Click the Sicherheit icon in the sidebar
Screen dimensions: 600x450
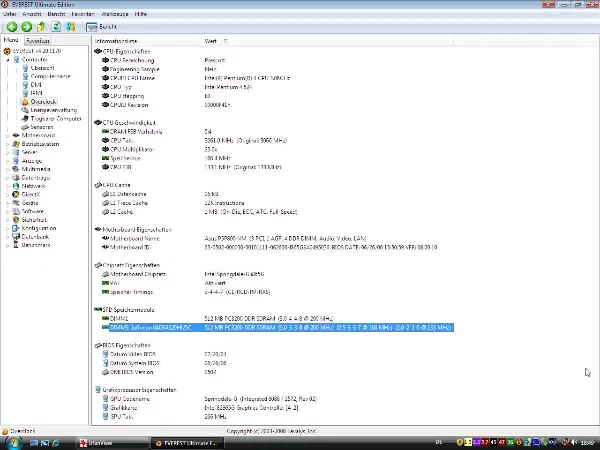(x=15, y=219)
